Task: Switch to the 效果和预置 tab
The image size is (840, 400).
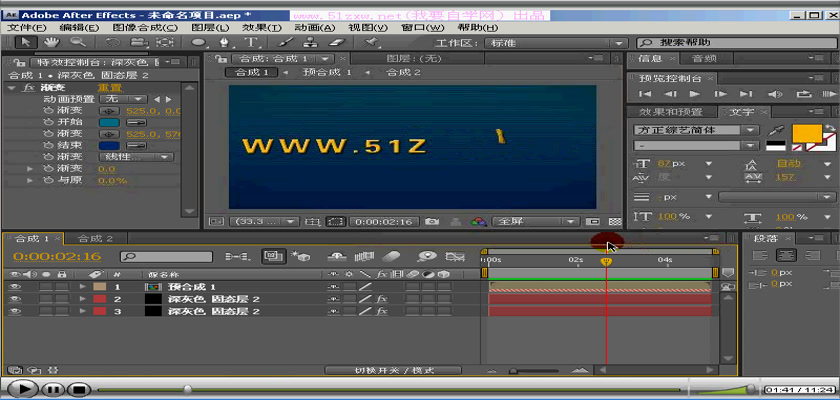Action: (x=671, y=112)
